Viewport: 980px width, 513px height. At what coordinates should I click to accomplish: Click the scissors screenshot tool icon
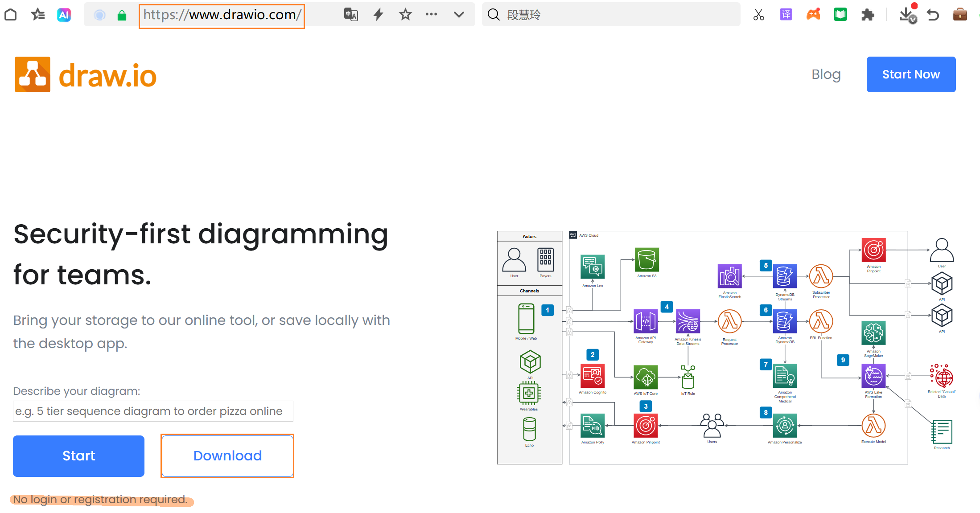pos(758,15)
